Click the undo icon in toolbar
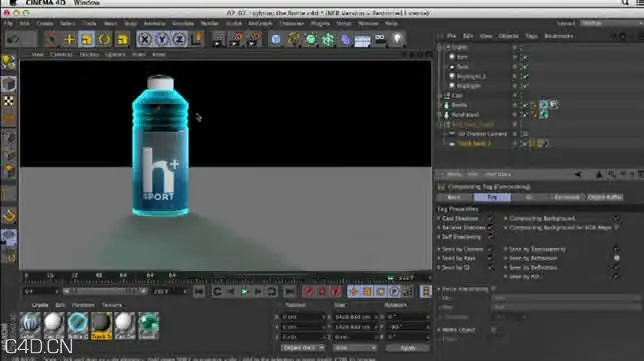This screenshot has width=644, height=361. (x=14, y=39)
